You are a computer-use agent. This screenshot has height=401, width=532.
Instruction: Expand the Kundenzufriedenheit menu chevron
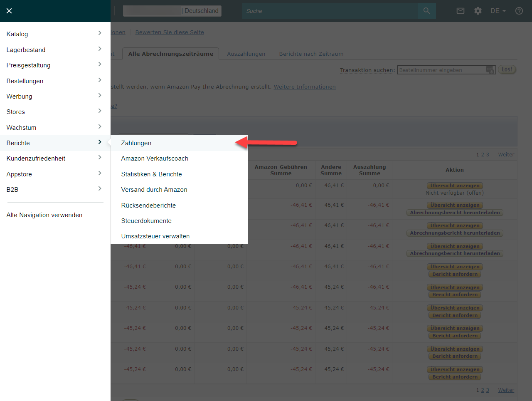click(x=100, y=158)
